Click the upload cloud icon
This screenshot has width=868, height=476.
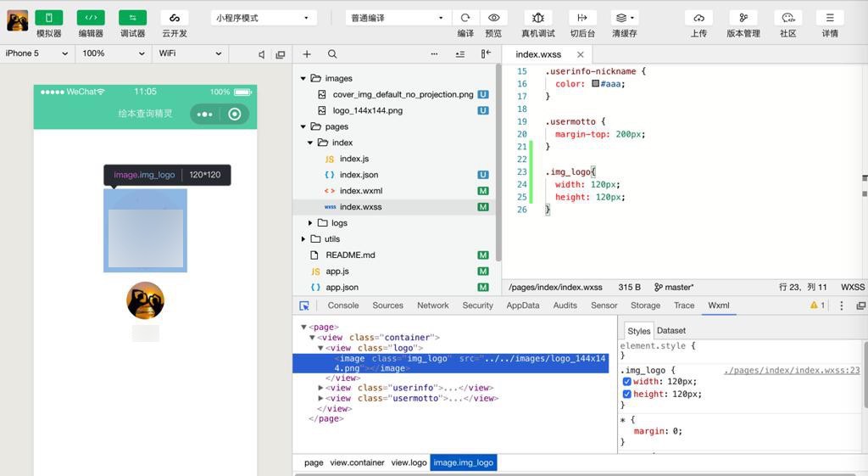tap(698, 18)
